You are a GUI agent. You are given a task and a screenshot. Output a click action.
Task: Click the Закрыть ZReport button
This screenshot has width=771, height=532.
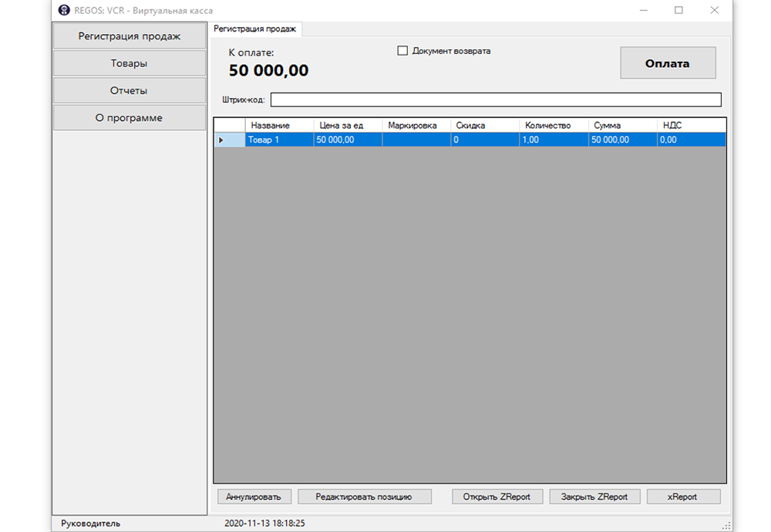594,497
